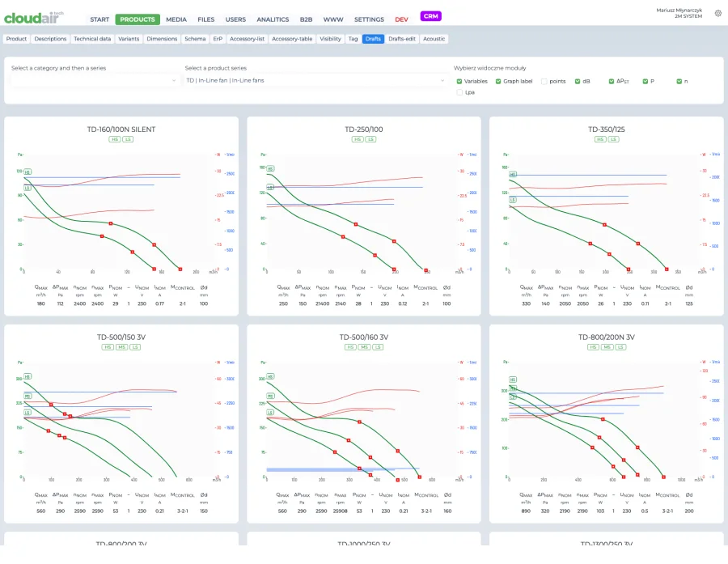The height and width of the screenshot is (564, 728).
Task: Open the USERS menu
Action: pyautogui.click(x=236, y=19)
